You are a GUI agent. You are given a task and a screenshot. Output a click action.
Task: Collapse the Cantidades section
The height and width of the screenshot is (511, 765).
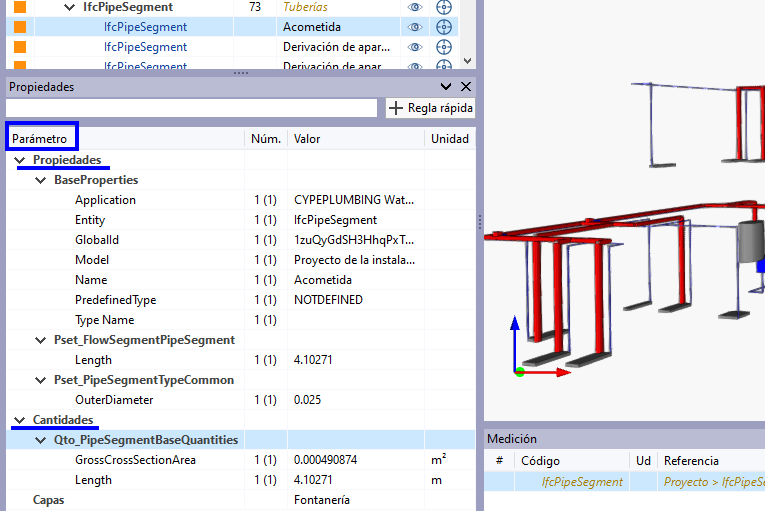click(x=20, y=420)
